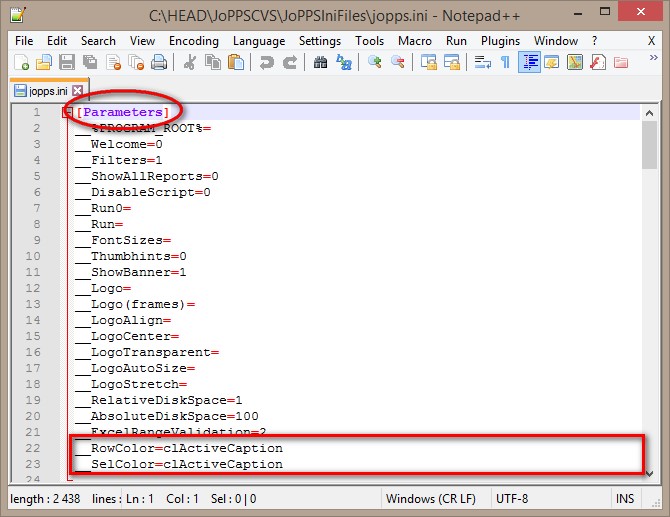Open the Macro menu

415,41
